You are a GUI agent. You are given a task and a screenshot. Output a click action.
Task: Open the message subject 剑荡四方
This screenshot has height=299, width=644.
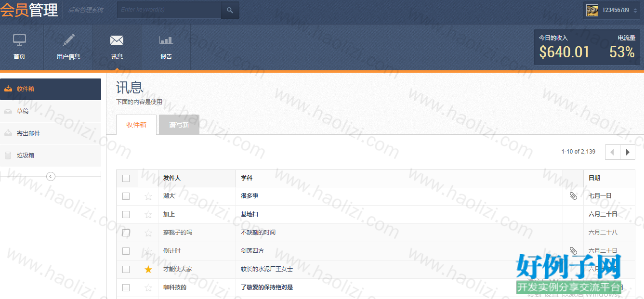pyautogui.click(x=252, y=251)
